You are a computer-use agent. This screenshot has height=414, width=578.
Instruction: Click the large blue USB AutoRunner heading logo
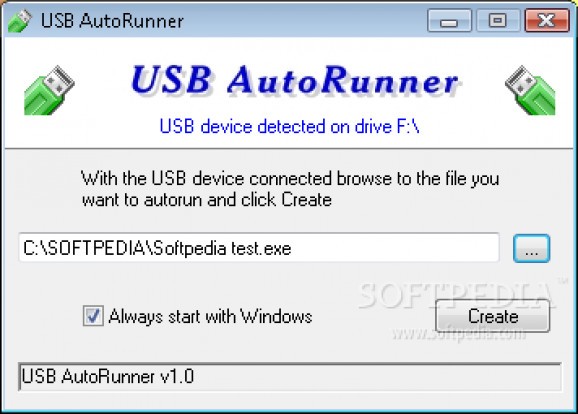[x=295, y=80]
